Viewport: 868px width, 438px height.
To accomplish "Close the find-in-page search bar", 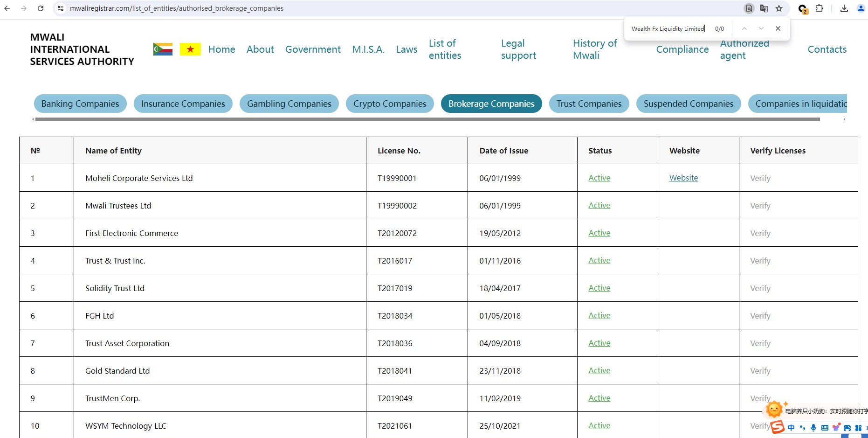I will coord(778,28).
